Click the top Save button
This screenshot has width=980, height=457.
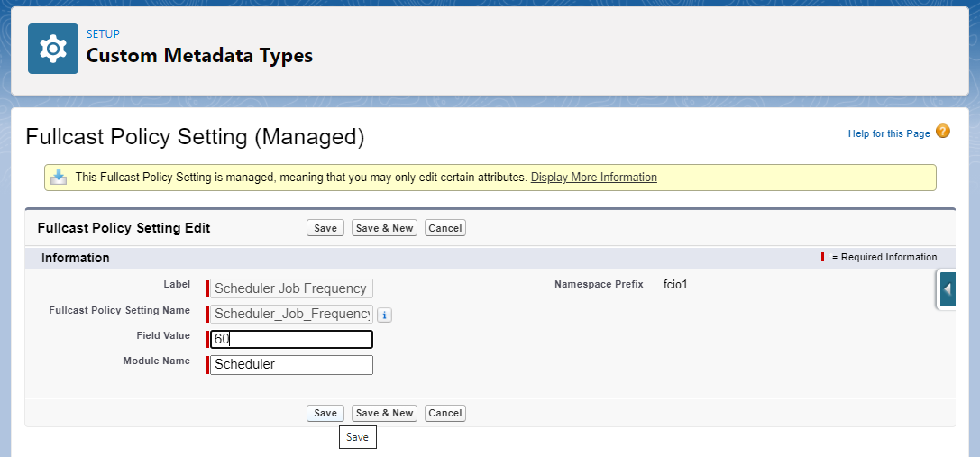(325, 228)
